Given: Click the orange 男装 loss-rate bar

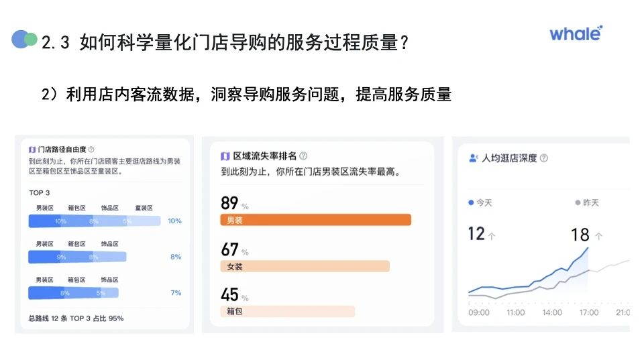Looking at the screenshot, I should [x=315, y=220].
